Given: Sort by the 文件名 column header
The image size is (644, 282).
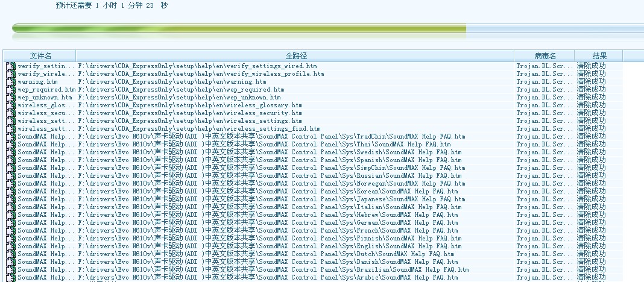Looking at the screenshot, I should tap(40, 56).
